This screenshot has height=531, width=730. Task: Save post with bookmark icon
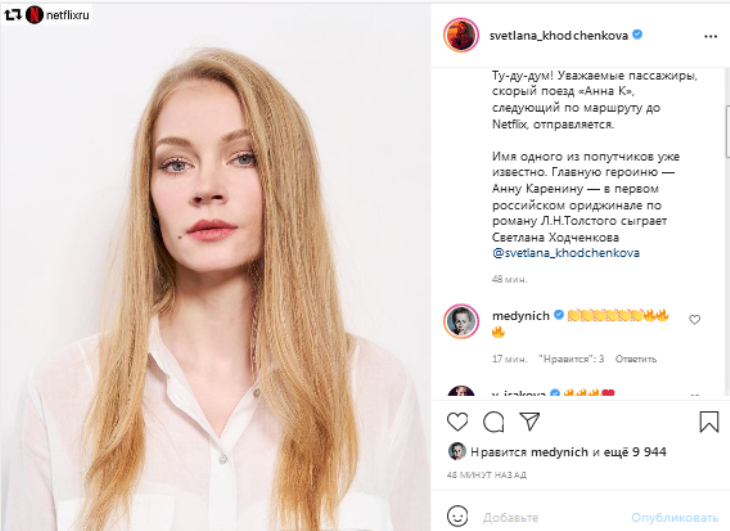pyautogui.click(x=709, y=422)
